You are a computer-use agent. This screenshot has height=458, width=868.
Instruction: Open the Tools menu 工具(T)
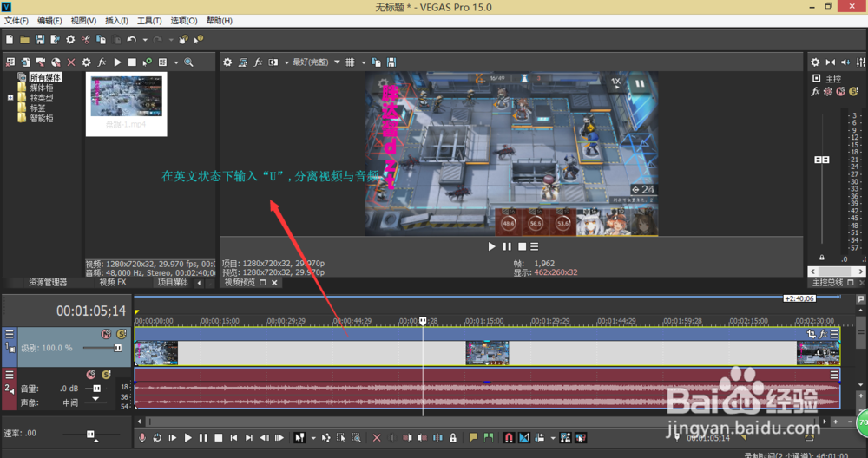click(x=149, y=21)
